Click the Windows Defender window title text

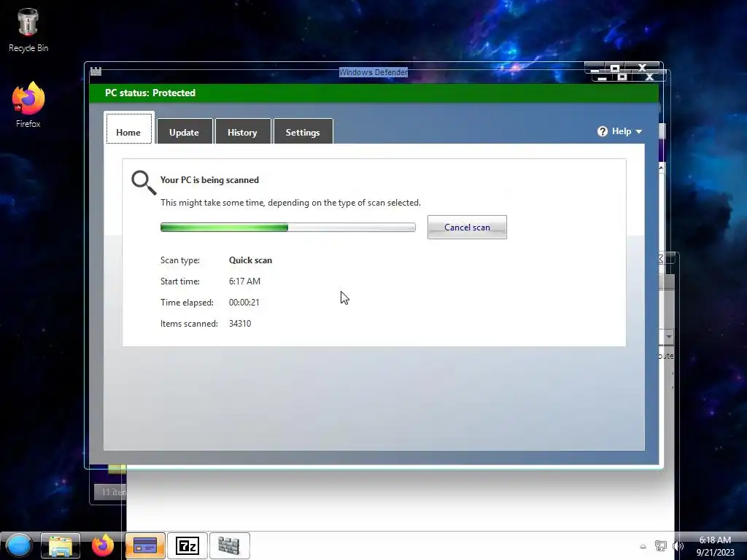point(373,72)
